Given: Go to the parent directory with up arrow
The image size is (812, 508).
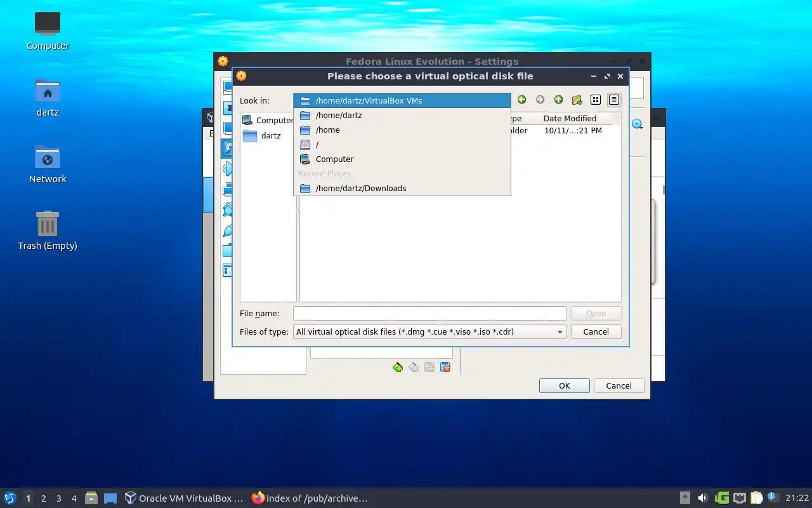Looking at the screenshot, I should 558,100.
